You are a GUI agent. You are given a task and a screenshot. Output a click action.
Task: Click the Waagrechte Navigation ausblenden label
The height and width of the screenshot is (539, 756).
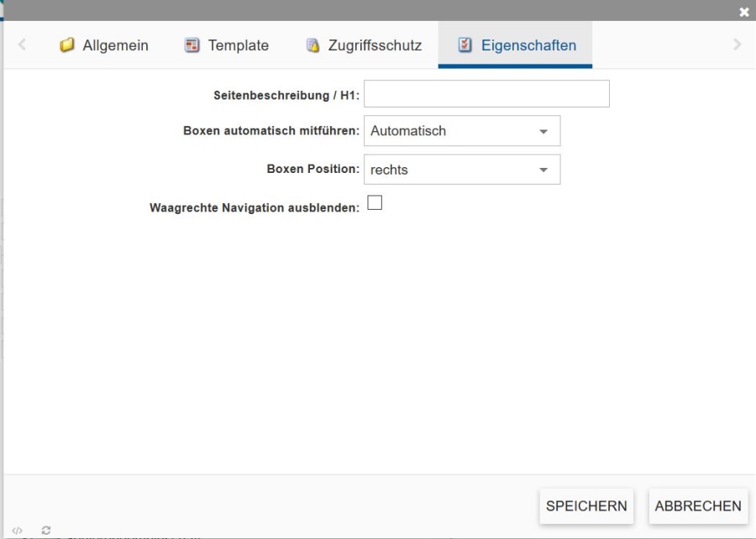click(254, 207)
